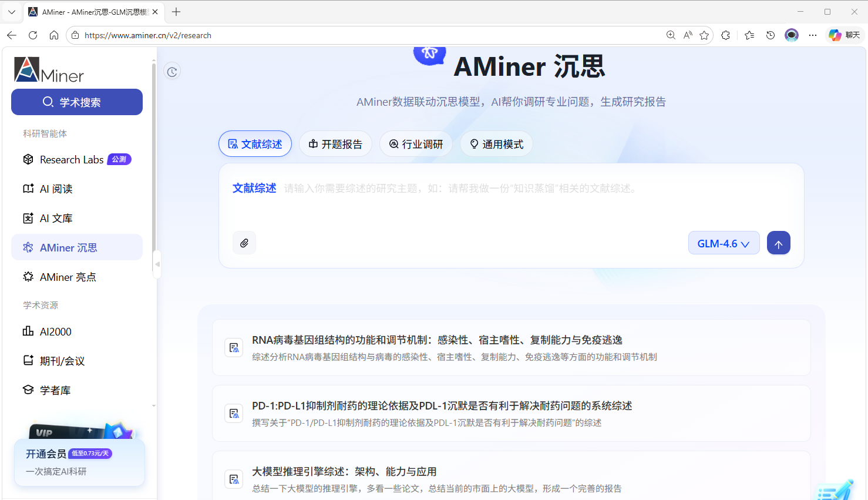Click the zoom magnifier icon in address bar
Viewport: 868px width, 500px height.
point(671,35)
